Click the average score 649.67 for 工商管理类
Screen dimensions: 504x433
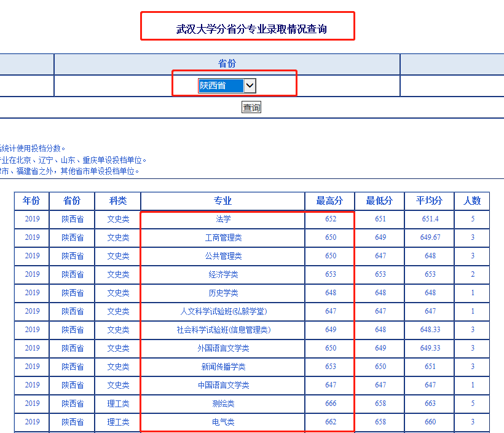430,237
